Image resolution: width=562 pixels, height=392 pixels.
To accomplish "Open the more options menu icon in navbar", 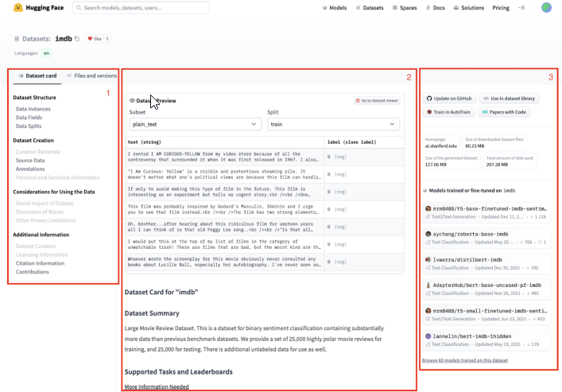I will click(x=521, y=7).
